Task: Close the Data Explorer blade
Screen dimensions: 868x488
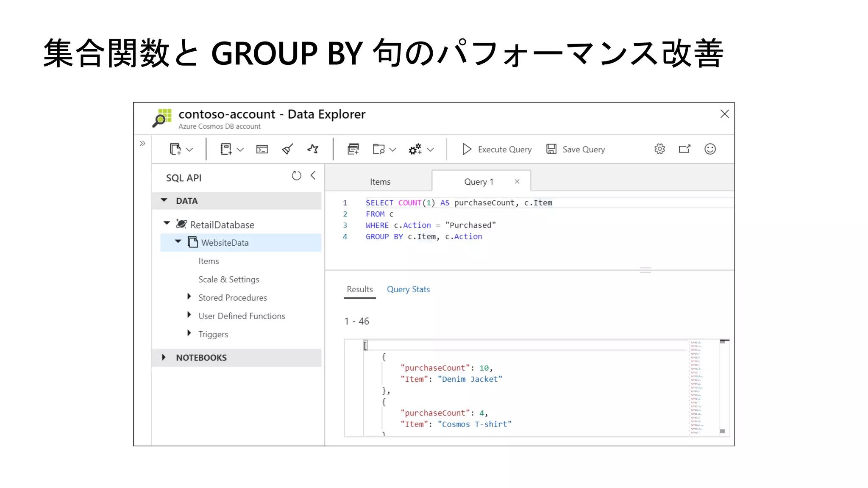Action: click(724, 114)
